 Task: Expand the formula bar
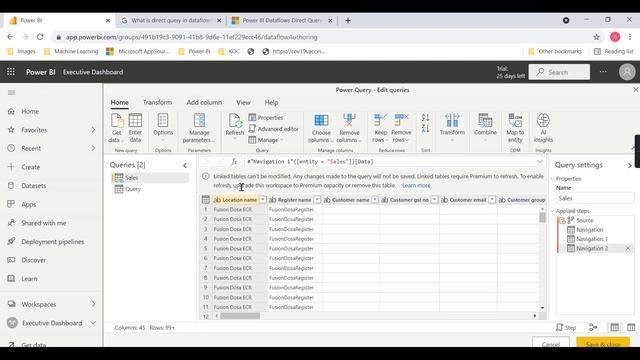(x=540, y=162)
